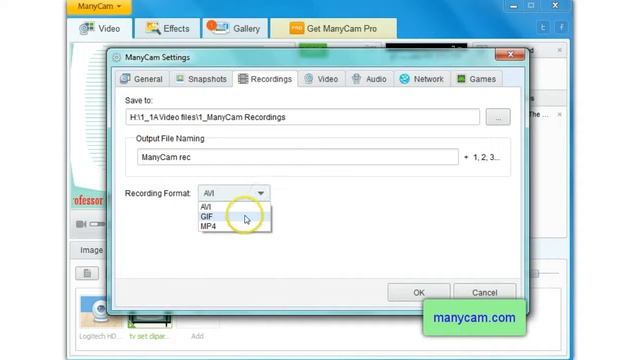The width and height of the screenshot is (640, 360).
Task: Minimize the ManyCam main window
Action: click(514, 6)
